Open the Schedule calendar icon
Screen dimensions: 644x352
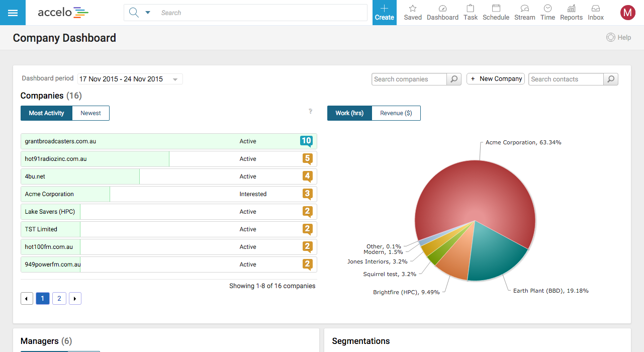[x=496, y=9]
